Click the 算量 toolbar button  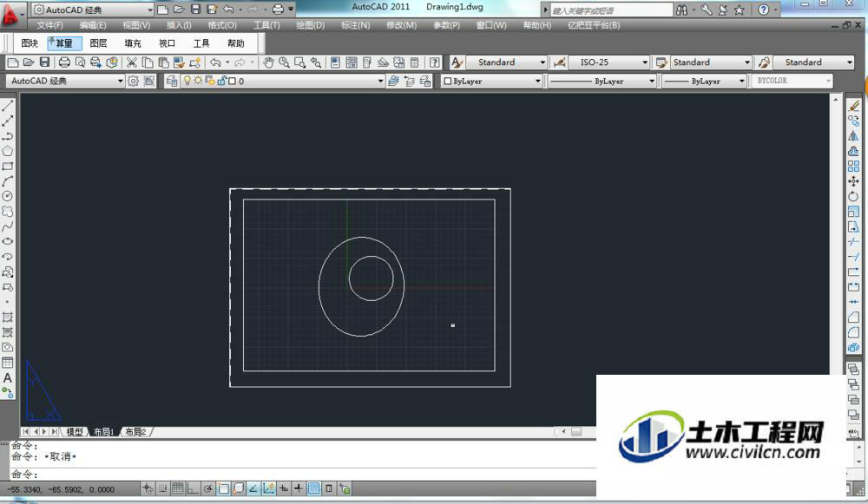click(64, 43)
